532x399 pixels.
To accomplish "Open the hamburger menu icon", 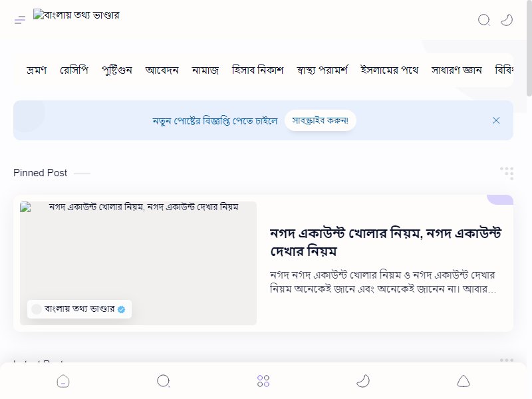I will click(x=20, y=20).
